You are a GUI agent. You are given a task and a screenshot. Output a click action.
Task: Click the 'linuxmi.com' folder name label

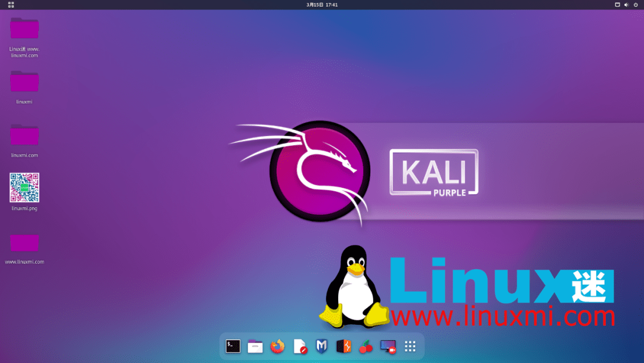coord(24,155)
